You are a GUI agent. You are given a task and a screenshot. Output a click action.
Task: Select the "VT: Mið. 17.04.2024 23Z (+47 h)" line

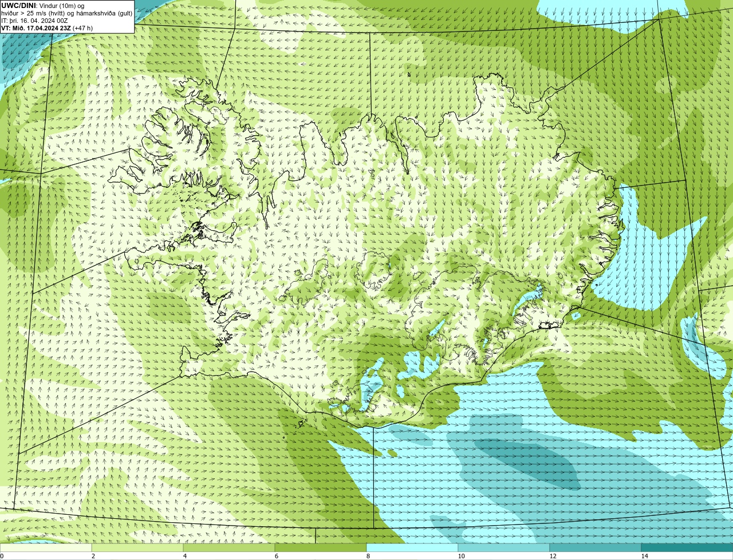pyautogui.click(x=47, y=28)
